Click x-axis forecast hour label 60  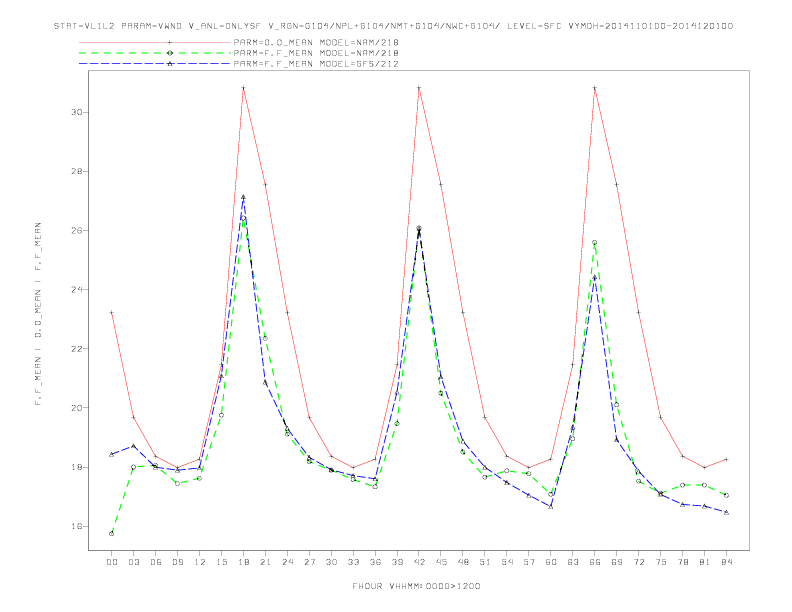(x=551, y=562)
